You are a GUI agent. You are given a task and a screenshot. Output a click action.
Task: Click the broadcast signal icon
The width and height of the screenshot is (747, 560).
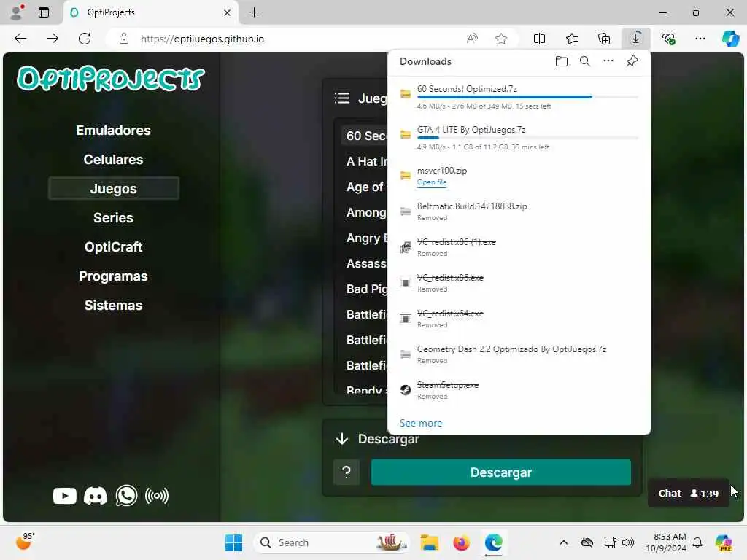pyautogui.click(x=157, y=496)
